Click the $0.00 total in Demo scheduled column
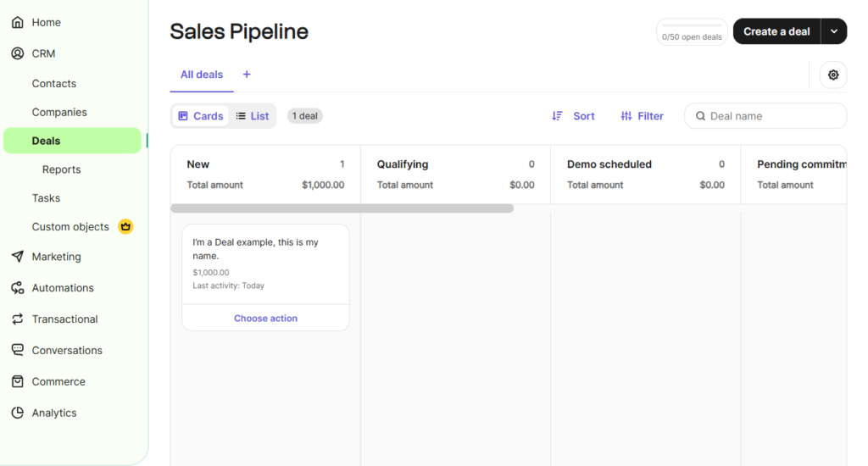868x466 pixels. tap(712, 185)
